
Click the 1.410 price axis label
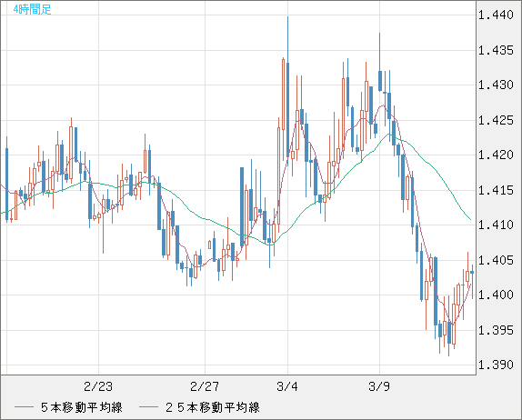tap(496, 225)
